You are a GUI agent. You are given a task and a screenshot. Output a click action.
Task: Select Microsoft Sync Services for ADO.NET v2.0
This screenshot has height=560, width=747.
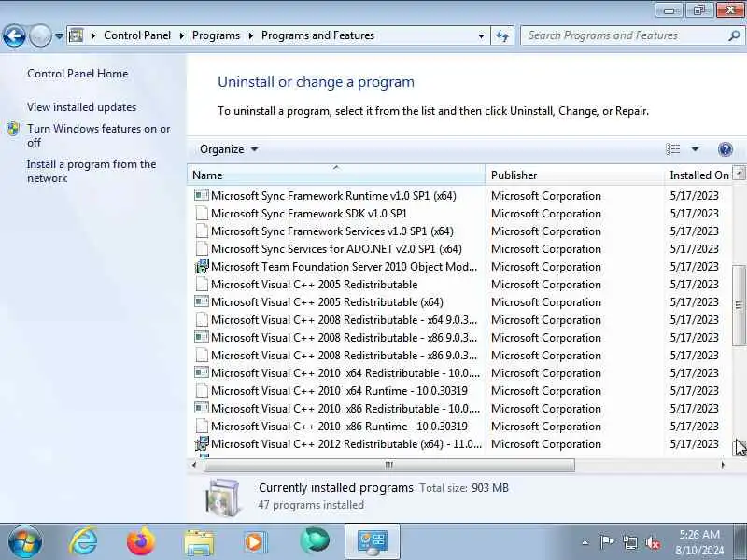(x=336, y=249)
